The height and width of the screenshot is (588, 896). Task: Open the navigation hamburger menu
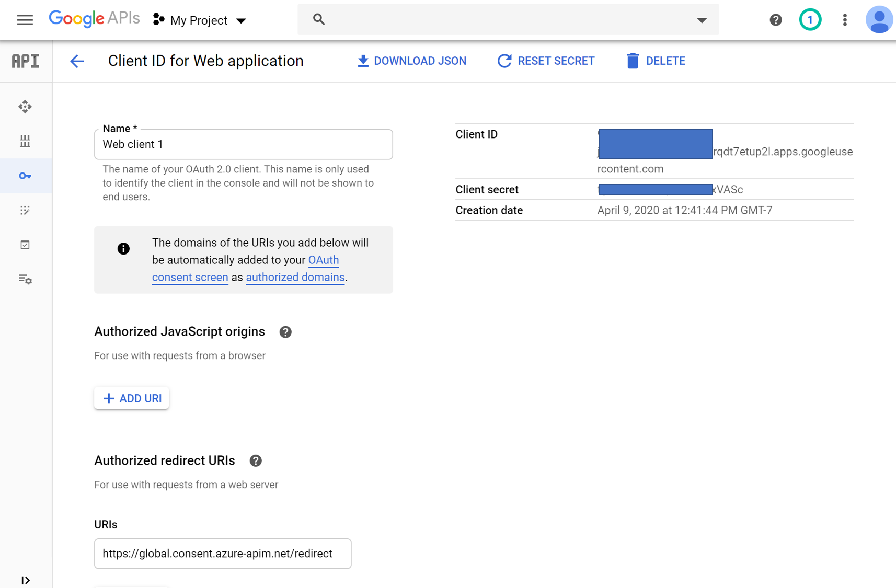[25, 20]
